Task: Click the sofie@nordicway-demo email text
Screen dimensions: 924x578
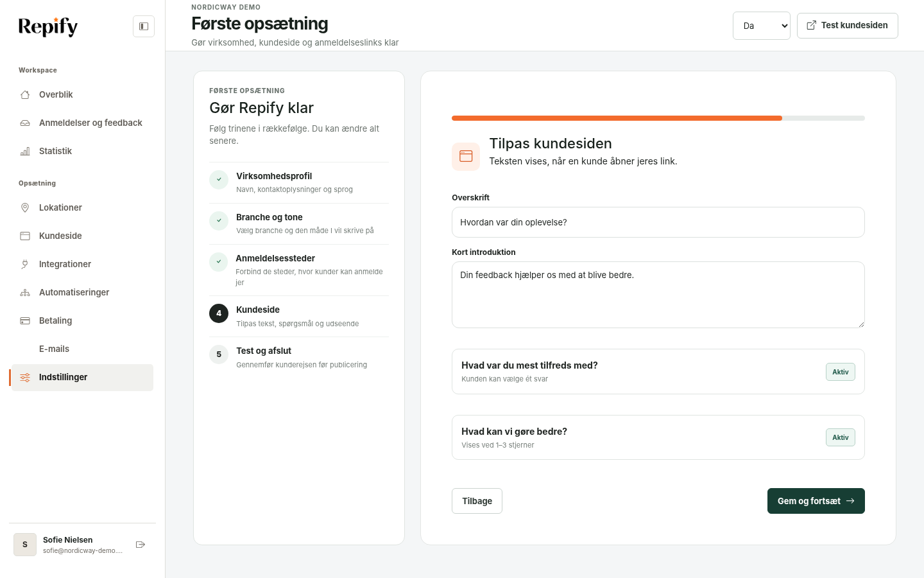Action: [x=83, y=551]
